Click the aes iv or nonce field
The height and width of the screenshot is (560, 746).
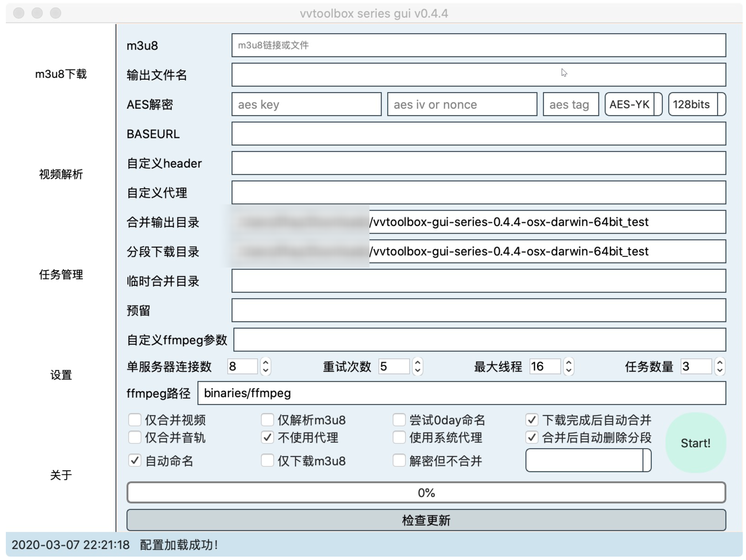tap(462, 104)
